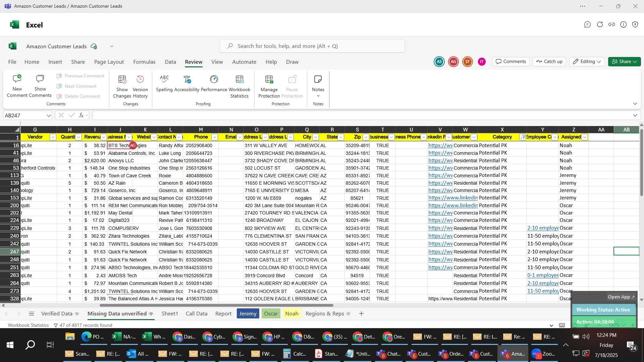Open LinkedIn link in row 153
Viewport: 644px width, 362px height.
453,198
